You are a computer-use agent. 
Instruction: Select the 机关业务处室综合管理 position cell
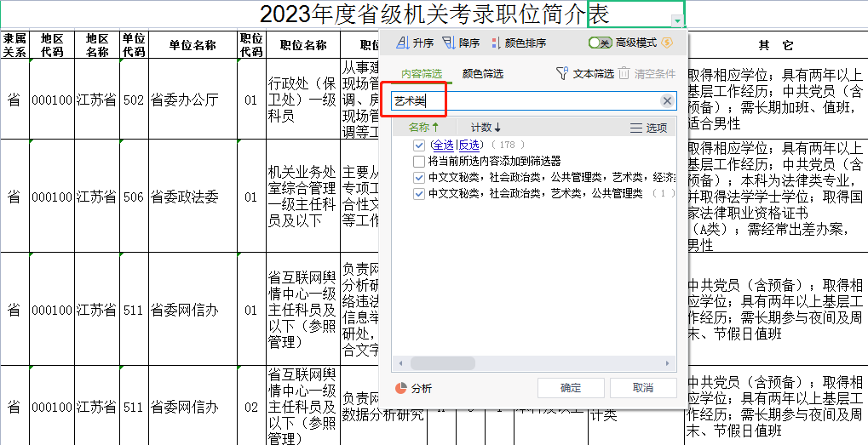pos(303,197)
